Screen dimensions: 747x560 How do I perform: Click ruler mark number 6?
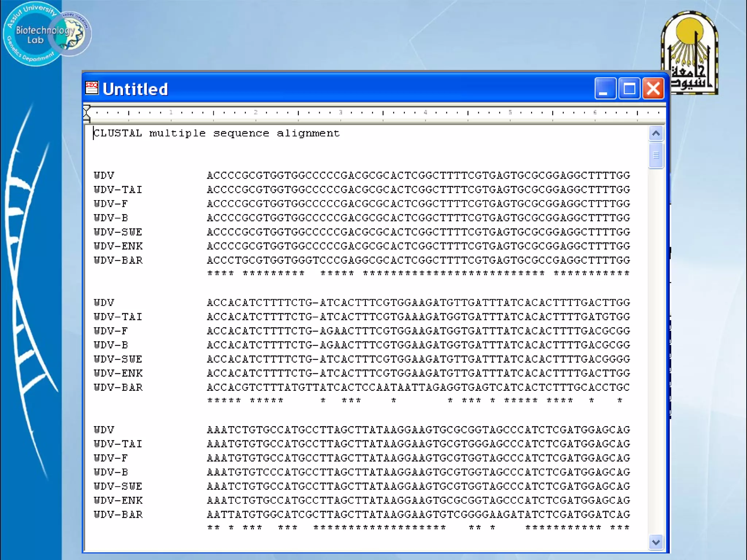coord(595,112)
